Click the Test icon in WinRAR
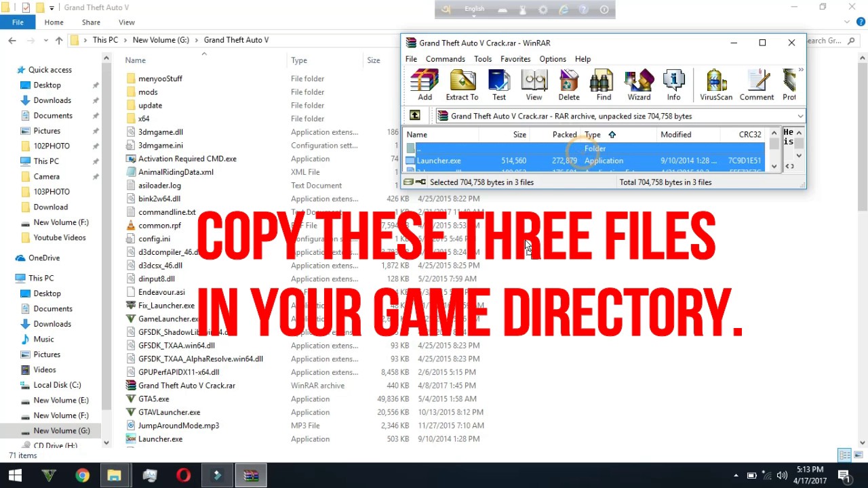Viewport: 868px width, 488px height. coord(498,85)
